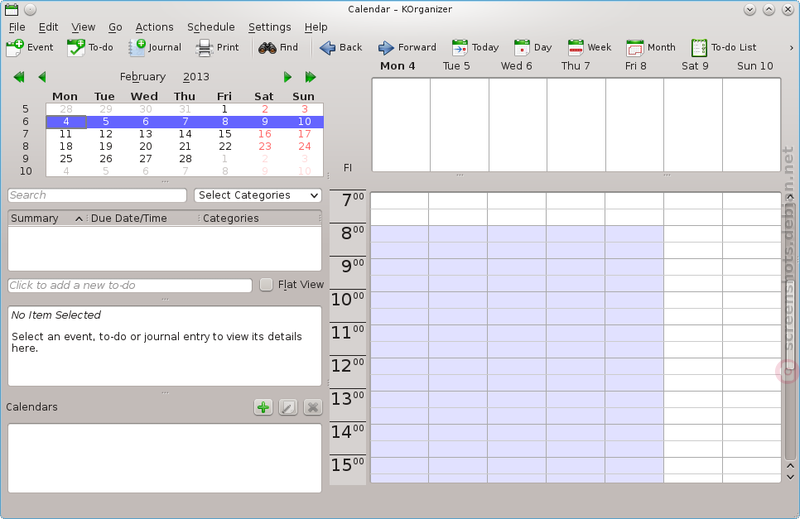This screenshot has width=800, height=519.
Task: Click the 'Click to add a new to-do' field
Action: click(130, 285)
